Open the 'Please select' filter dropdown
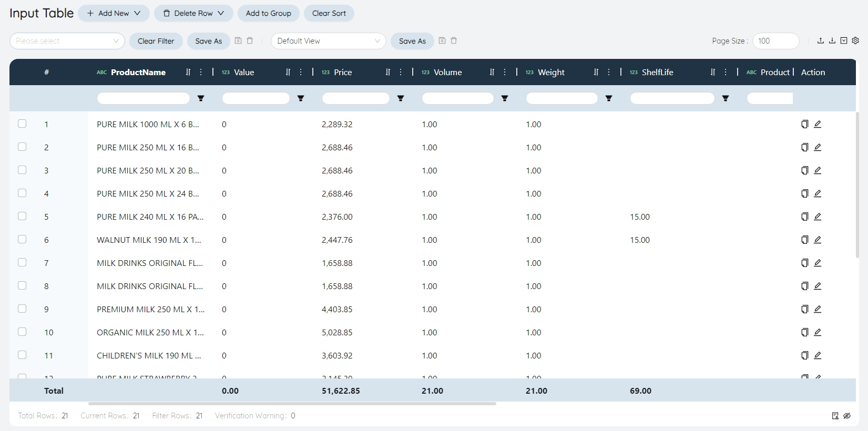868x431 pixels. click(x=67, y=41)
